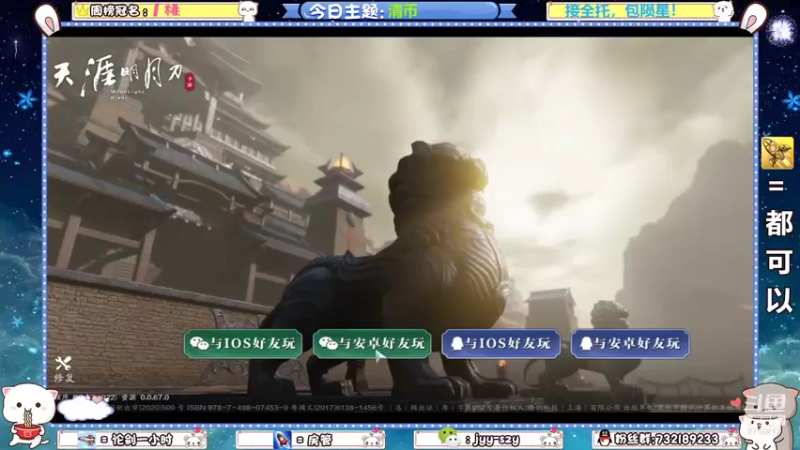Open the 修复 repair wrench tool

pos(64,369)
